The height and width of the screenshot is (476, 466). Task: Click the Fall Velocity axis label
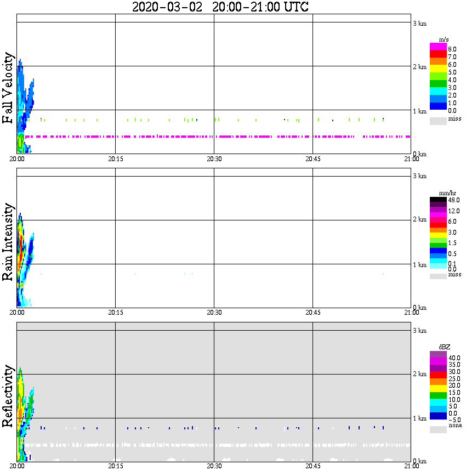click(8, 88)
